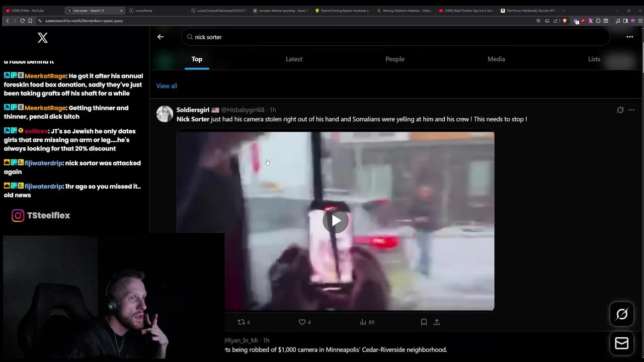The width and height of the screenshot is (644, 362).
Task: Go back using the search page arrow
Action: click(x=160, y=37)
